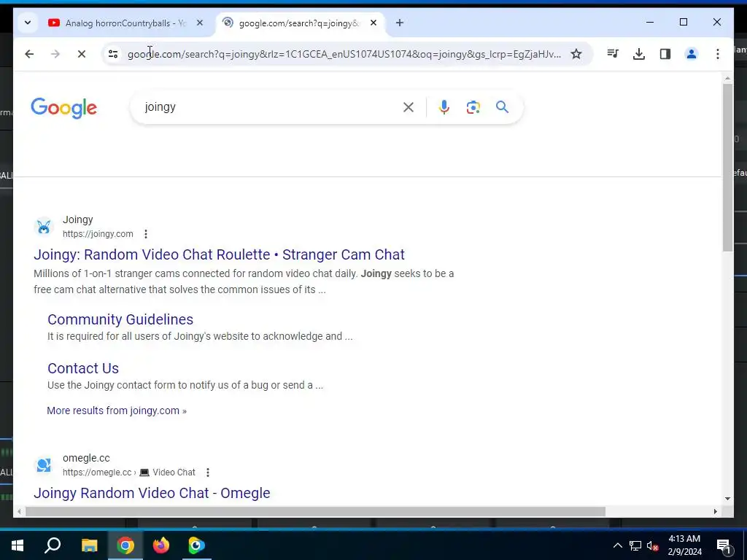Click the address bar URL text
This screenshot has width=747, height=560.
344,54
